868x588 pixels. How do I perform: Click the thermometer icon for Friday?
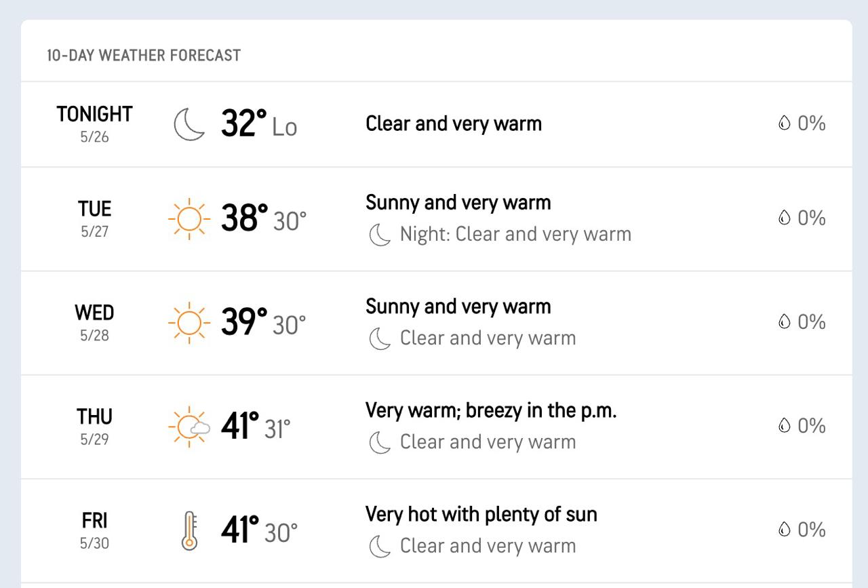tap(189, 530)
